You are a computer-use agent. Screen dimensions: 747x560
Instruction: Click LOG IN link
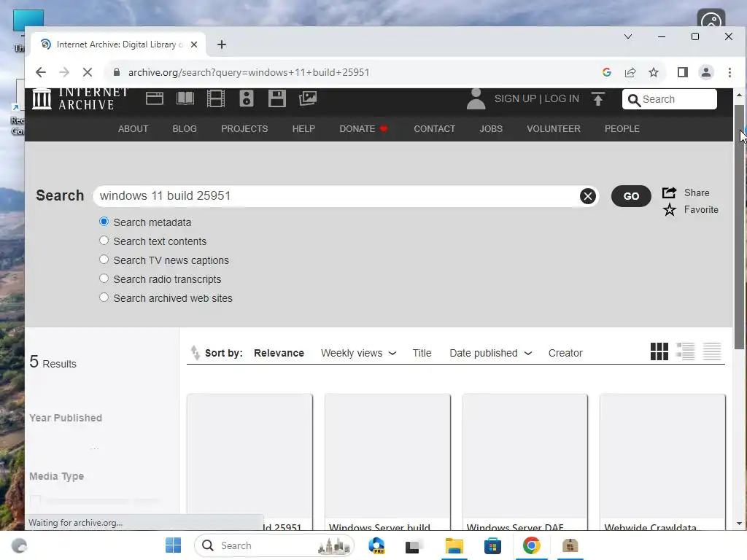[x=562, y=98]
